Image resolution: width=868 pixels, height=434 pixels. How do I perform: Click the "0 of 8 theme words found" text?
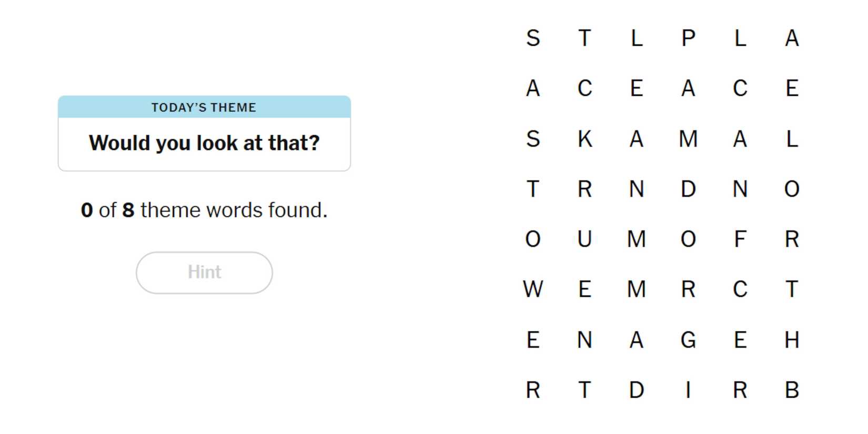[204, 210]
